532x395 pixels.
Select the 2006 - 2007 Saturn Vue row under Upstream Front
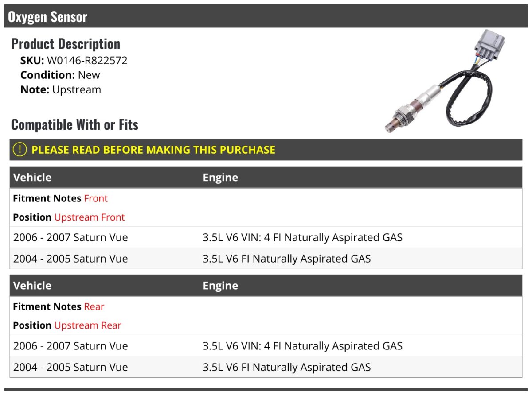70,237
